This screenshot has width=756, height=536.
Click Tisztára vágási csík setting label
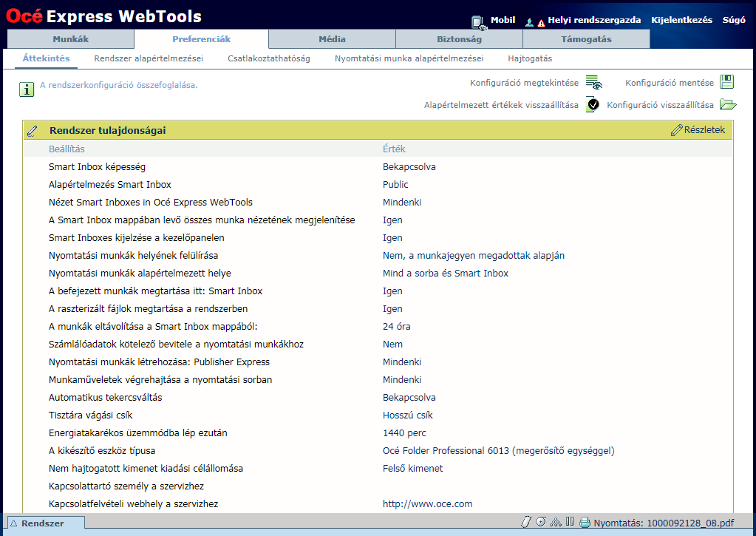[91, 415]
